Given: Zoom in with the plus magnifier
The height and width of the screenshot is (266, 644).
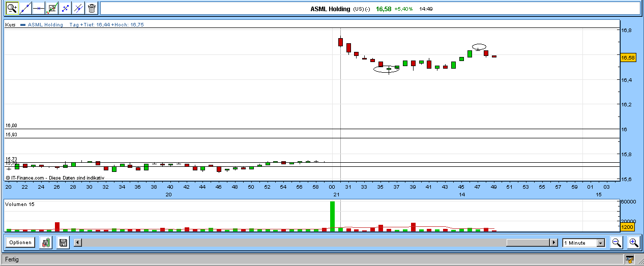Looking at the screenshot, I should [633, 243].
